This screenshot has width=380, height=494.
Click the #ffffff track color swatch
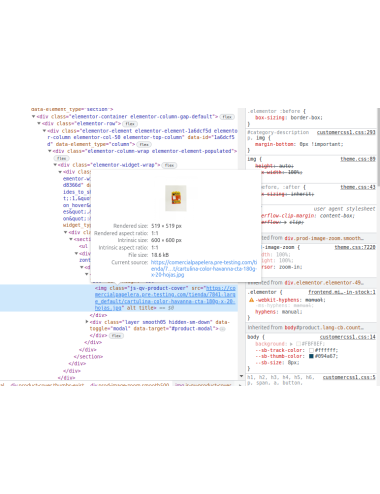click(x=311, y=350)
